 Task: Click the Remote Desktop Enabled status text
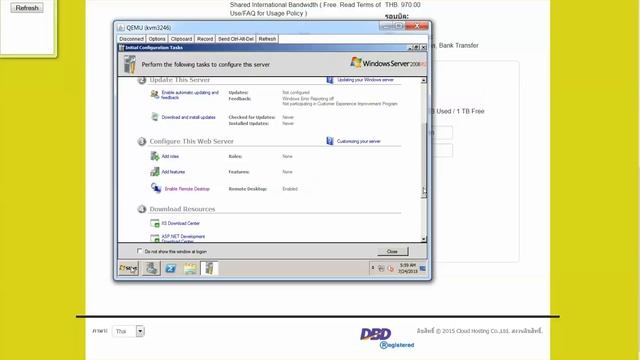click(x=290, y=189)
